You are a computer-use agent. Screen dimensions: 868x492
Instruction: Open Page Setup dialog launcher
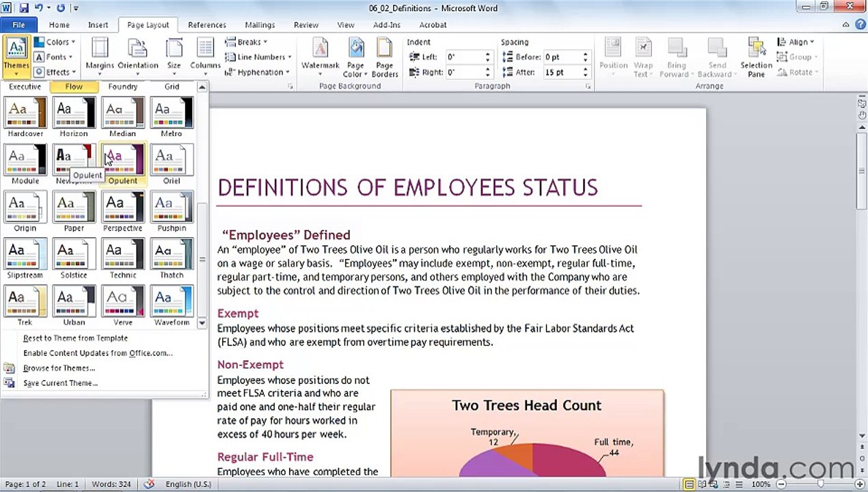(290, 87)
